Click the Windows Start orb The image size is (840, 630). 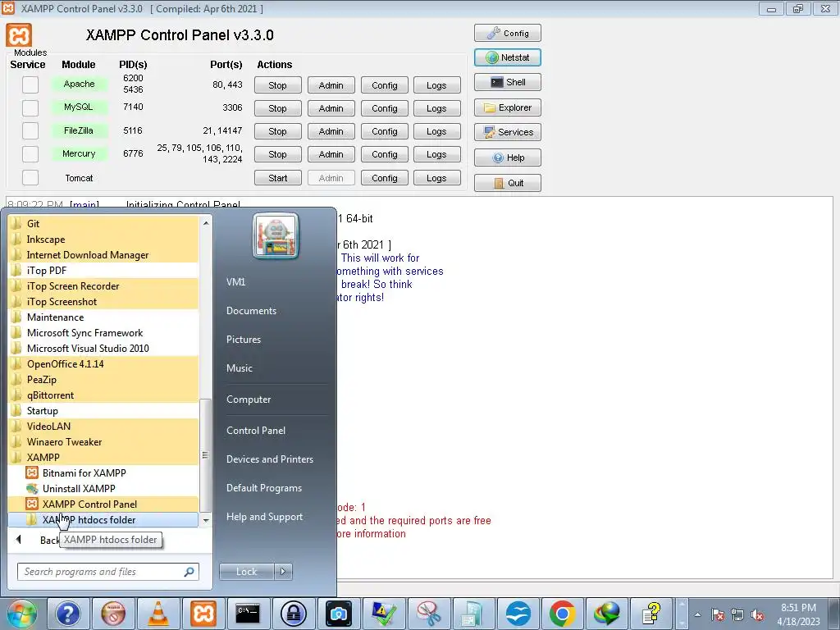tap(21, 614)
